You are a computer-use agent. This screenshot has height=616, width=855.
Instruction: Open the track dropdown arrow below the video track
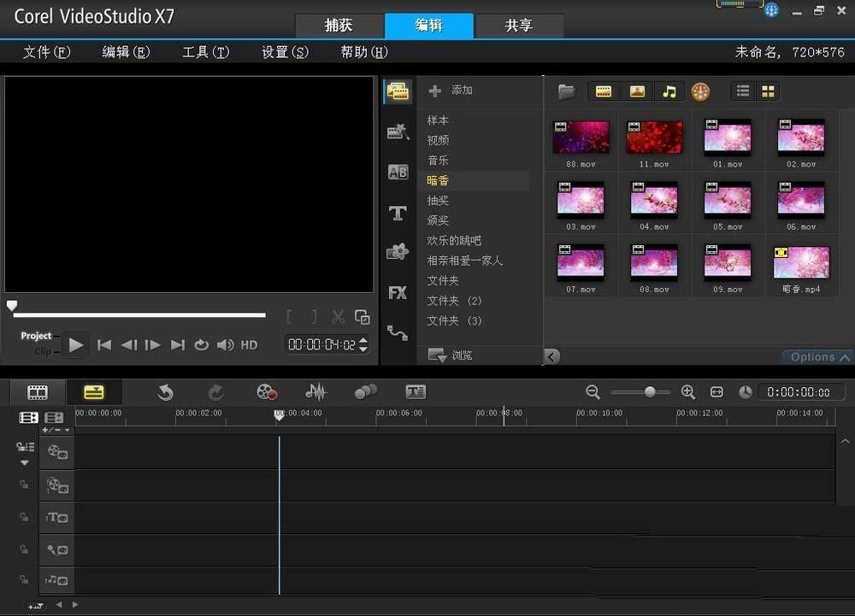click(x=24, y=462)
